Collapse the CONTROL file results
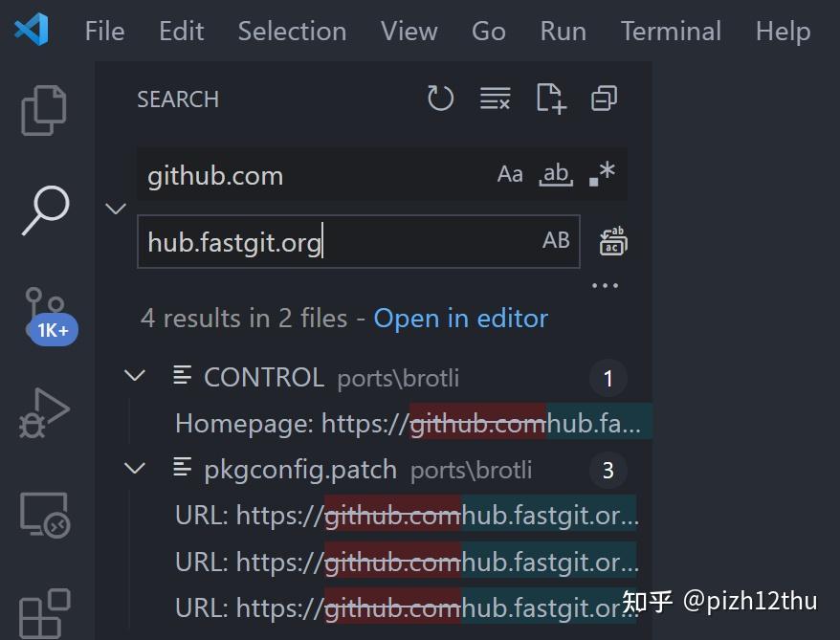840x640 pixels. pos(135,376)
